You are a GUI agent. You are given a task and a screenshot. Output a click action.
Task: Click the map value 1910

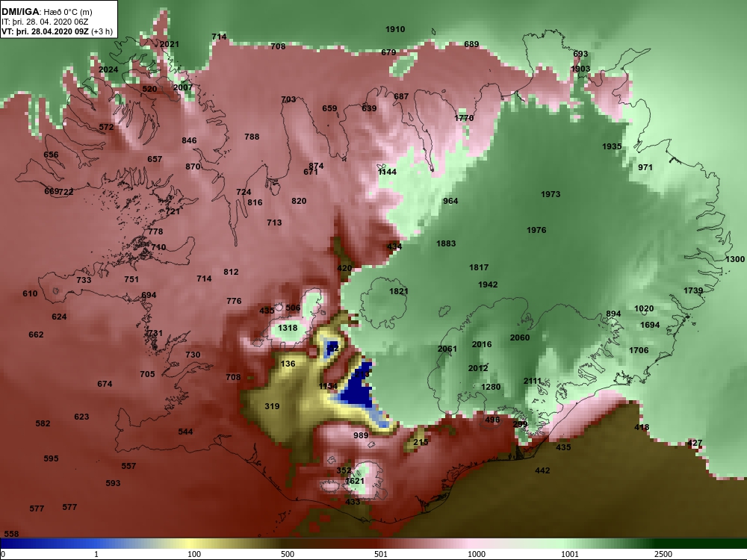point(395,30)
